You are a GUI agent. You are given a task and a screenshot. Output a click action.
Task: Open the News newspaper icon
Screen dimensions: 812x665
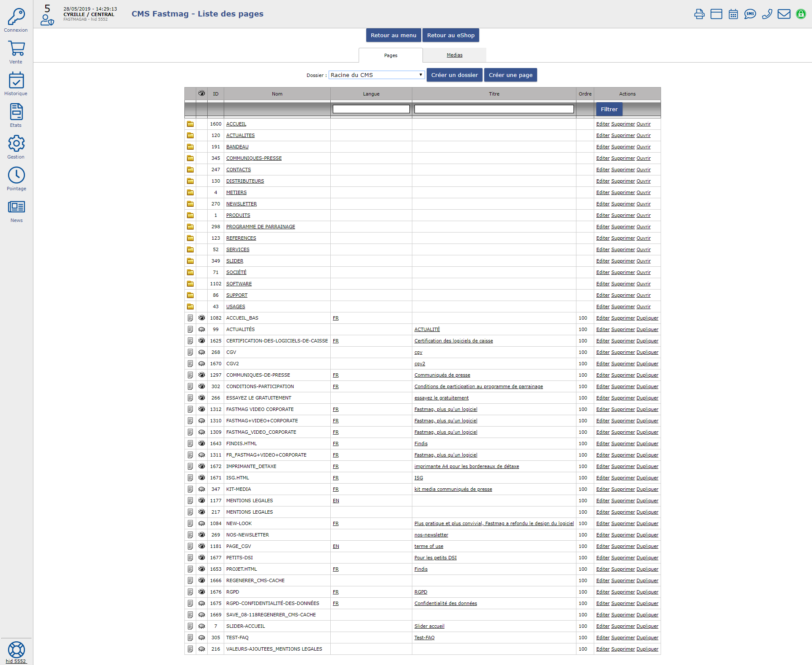16,207
